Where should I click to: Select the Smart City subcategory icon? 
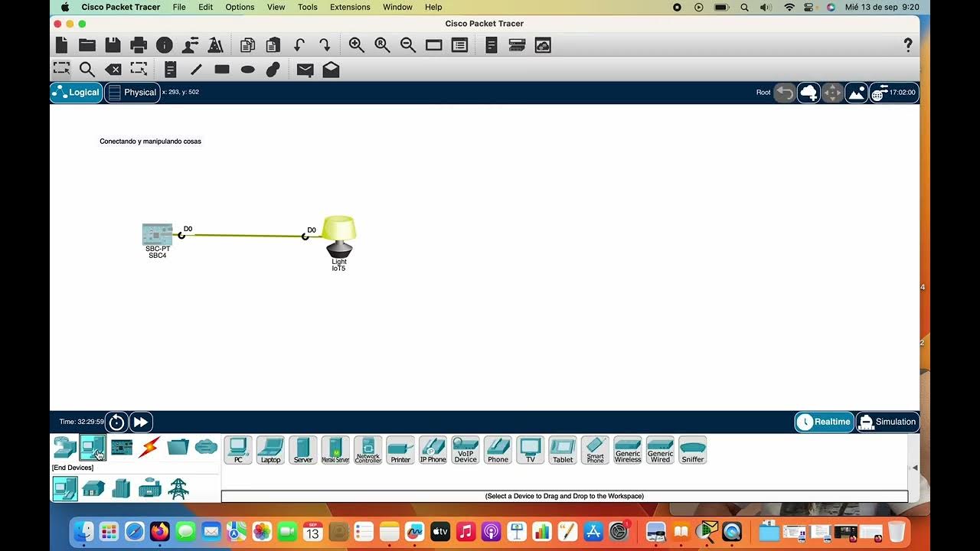pyautogui.click(x=122, y=488)
